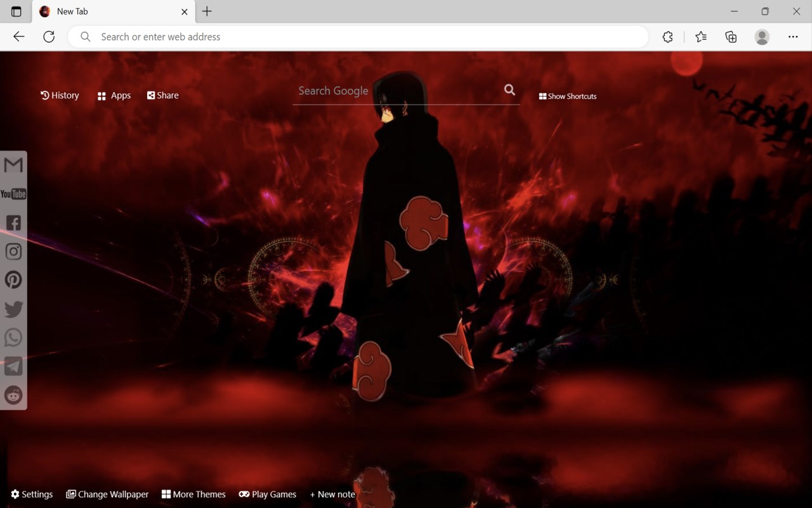Close the New Tab tab
The height and width of the screenshot is (508, 812).
[185, 11]
